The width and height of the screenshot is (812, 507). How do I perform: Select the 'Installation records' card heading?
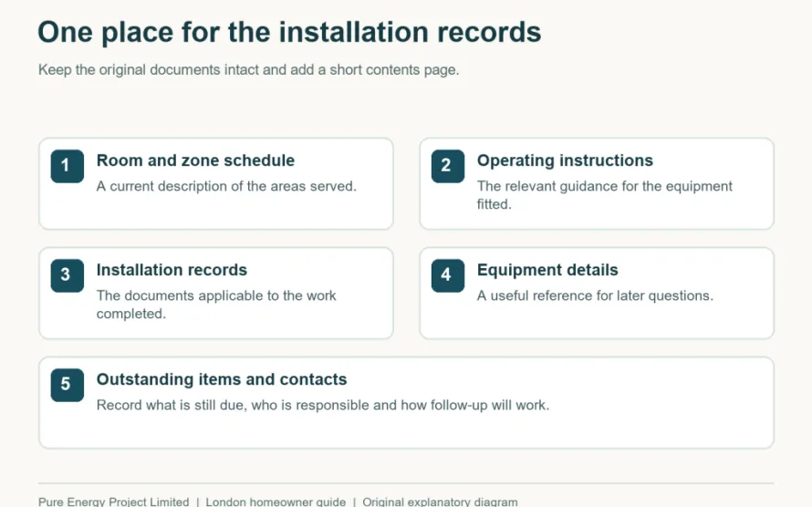pyautogui.click(x=172, y=270)
